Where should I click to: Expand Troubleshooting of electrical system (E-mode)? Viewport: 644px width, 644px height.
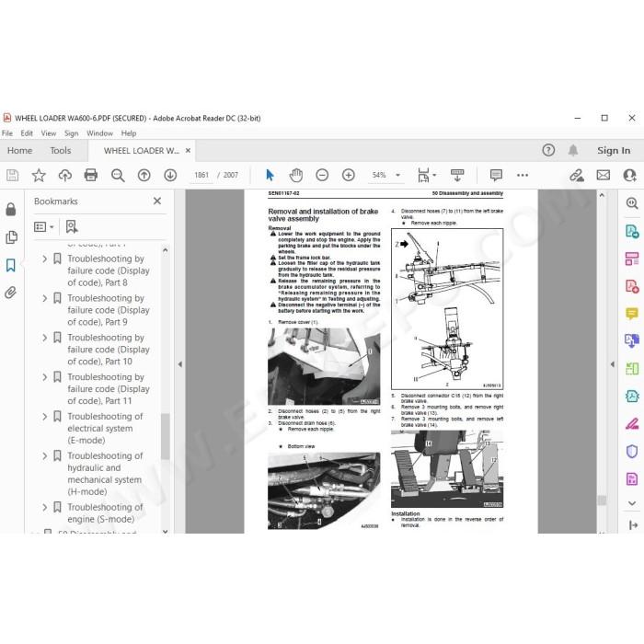tap(45, 417)
